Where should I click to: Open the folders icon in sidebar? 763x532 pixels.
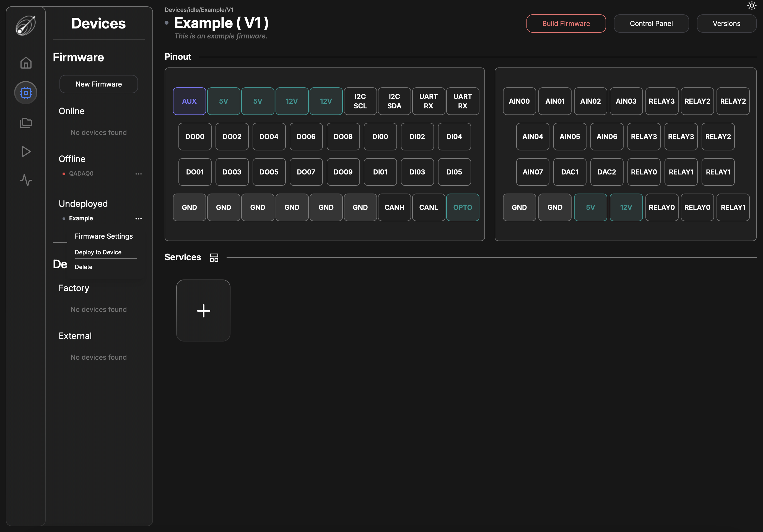point(26,123)
